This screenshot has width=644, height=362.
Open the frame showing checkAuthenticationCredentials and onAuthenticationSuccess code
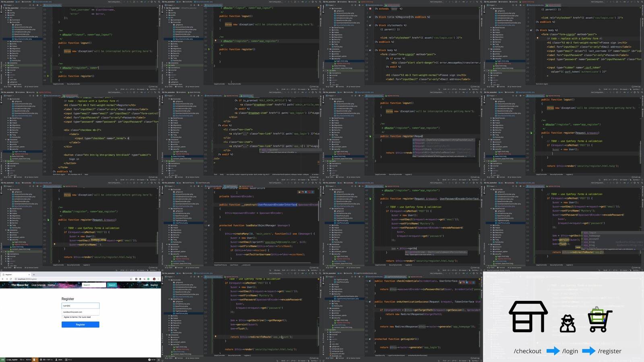tap(402, 316)
